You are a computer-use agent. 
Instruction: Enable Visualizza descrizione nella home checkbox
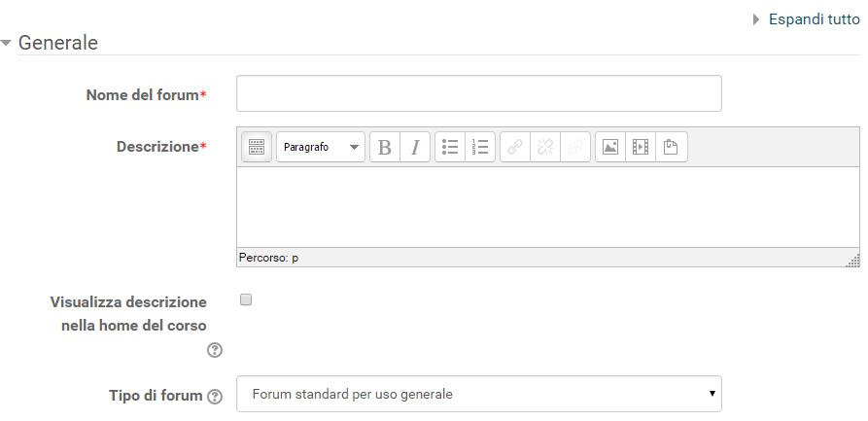(246, 299)
